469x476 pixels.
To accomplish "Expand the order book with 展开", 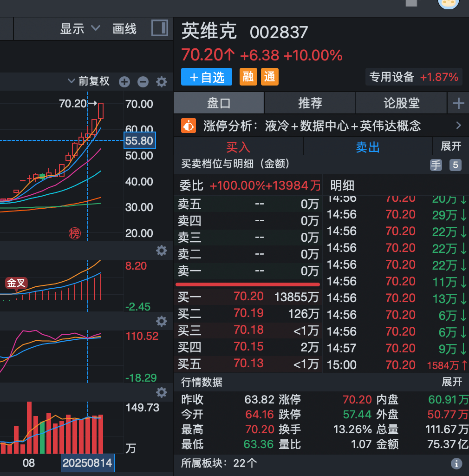I will [451, 146].
